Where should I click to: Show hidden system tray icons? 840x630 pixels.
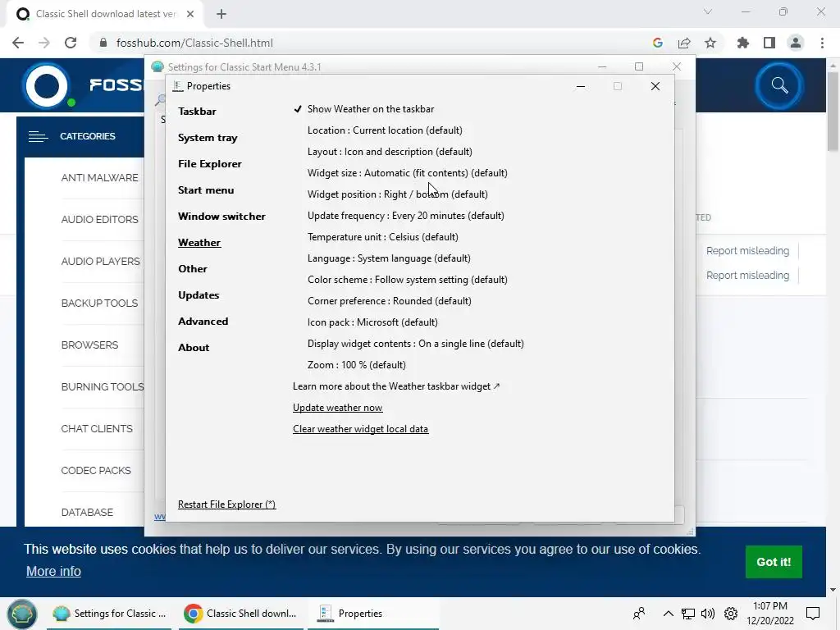(668, 614)
